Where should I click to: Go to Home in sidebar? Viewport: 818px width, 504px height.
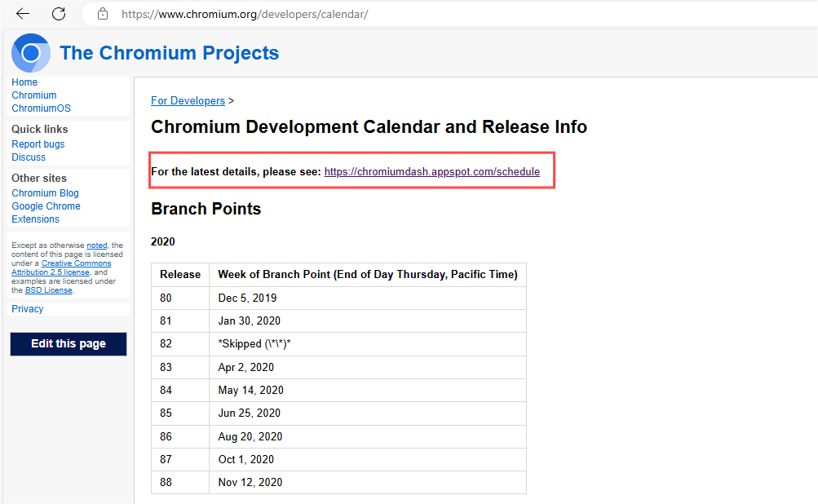tap(24, 82)
